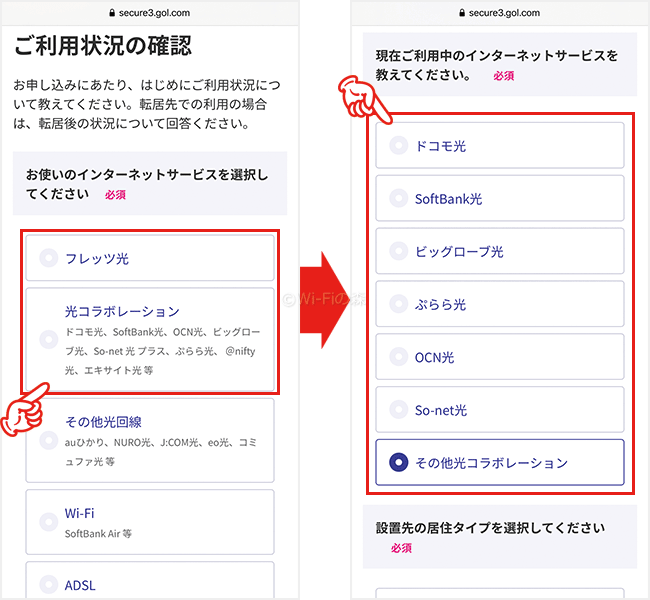Click the selected その他光コラボレーション option
The height and width of the screenshot is (600, 650).
pos(500,462)
